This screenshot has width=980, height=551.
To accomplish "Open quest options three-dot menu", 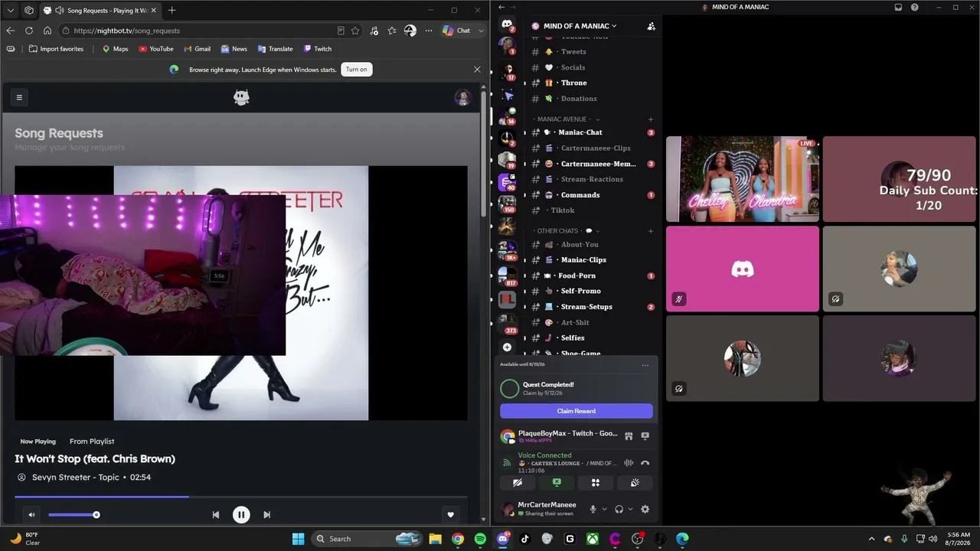I will pyautogui.click(x=645, y=365).
